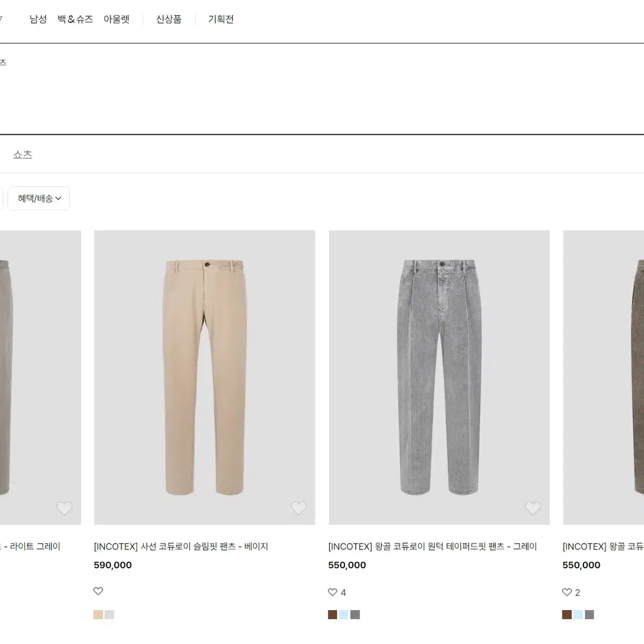Image resolution: width=644 pixels, height=644 pixels.
Task: Click heart on light grey pants image
Action: click(64, 508)
